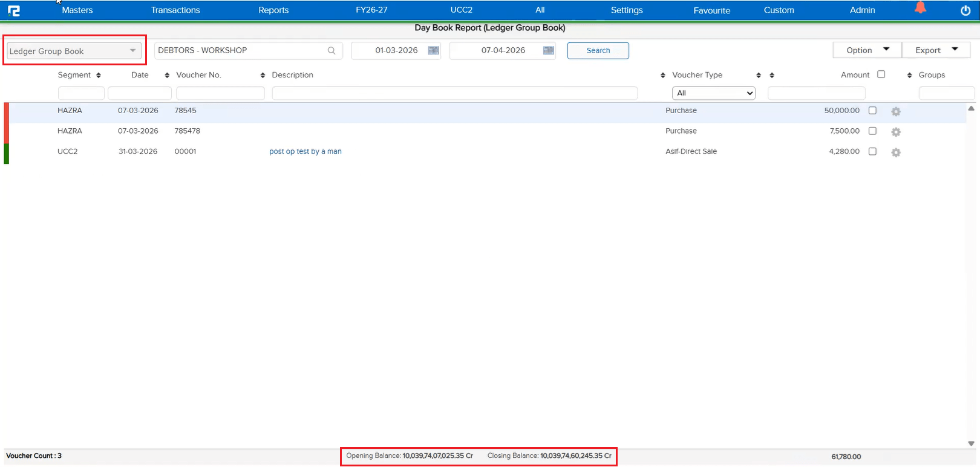Click the app logo at top left
The width and height of the screenshot is (980, 467).
pyautogui.click(x=13, y=10)
